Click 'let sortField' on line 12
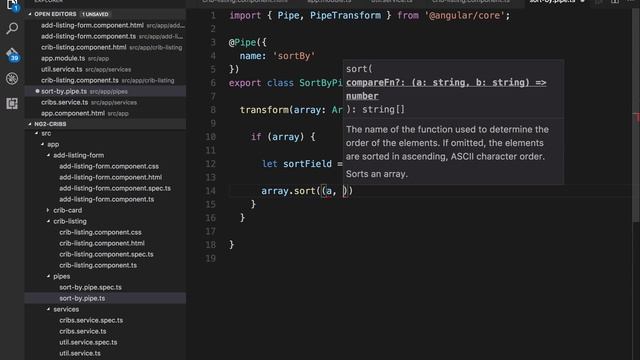This screenshot has height=360, width=640. (x=297, y=164)
